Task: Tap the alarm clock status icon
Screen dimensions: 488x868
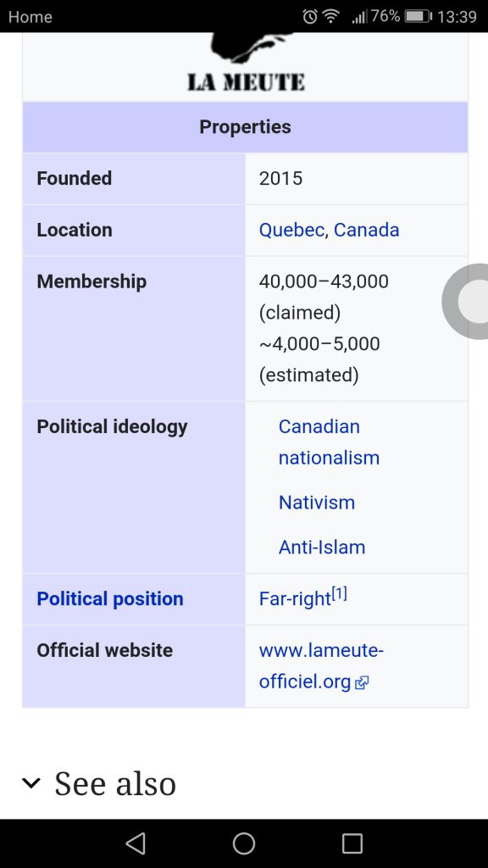Action: coord(310,17)
